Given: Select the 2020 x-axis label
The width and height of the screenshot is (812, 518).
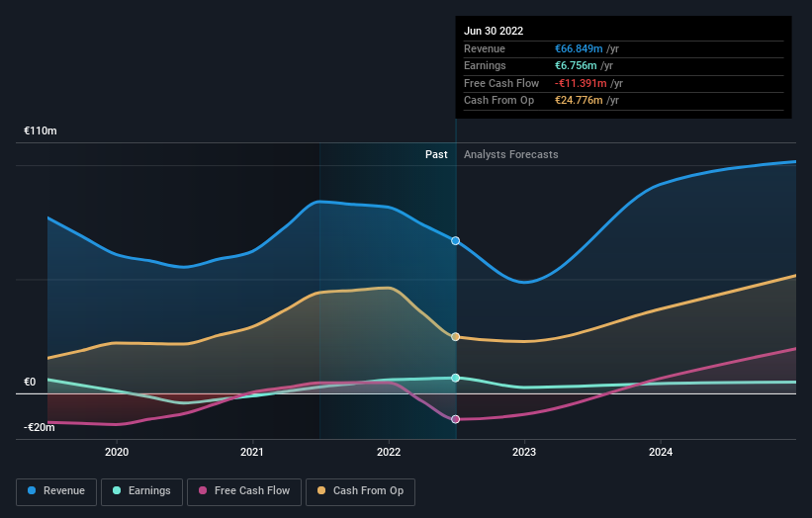Looking at the screenshot, I should [x=117, y=452].
